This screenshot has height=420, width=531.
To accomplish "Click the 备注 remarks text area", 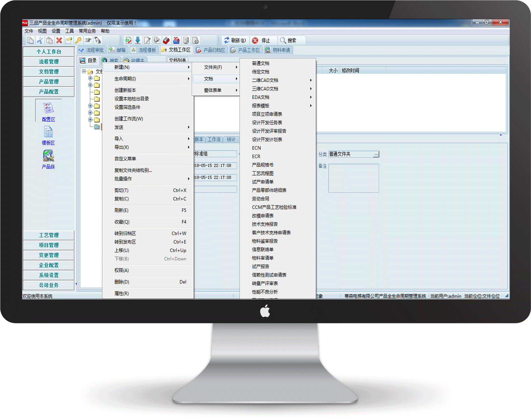I will (354, 178).
